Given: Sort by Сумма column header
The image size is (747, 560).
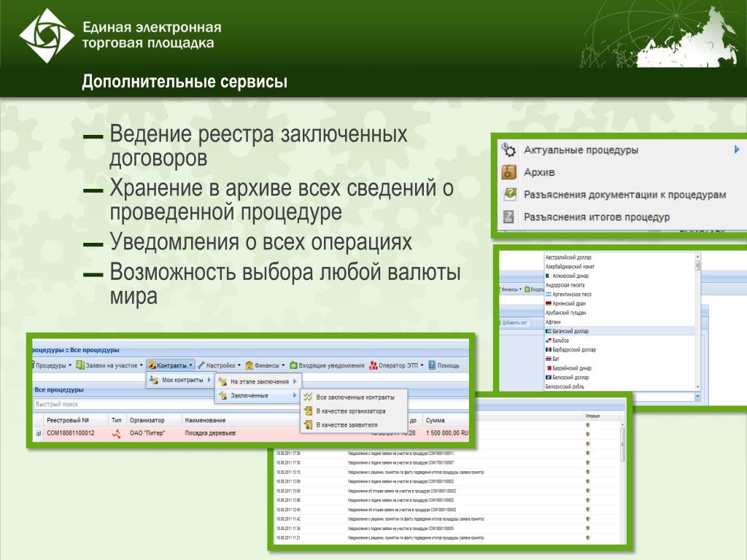Looking at the screenshot, I should (x=435, y=420).
